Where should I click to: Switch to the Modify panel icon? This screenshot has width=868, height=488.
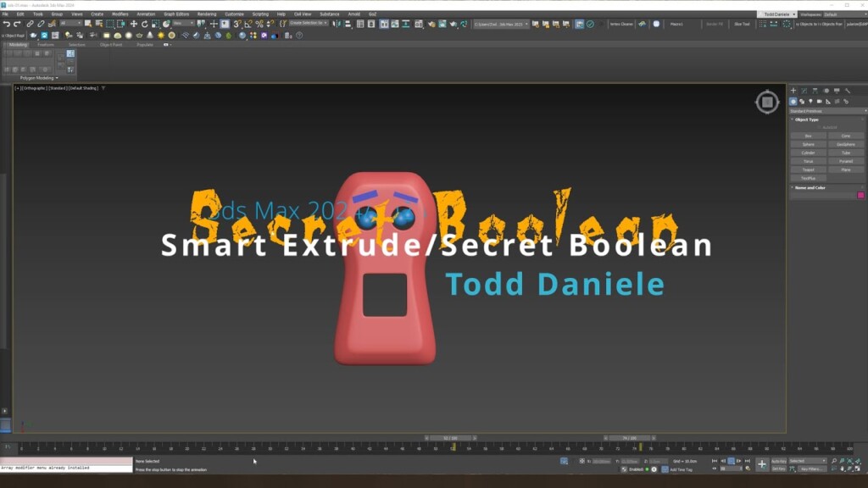[804, 91]
